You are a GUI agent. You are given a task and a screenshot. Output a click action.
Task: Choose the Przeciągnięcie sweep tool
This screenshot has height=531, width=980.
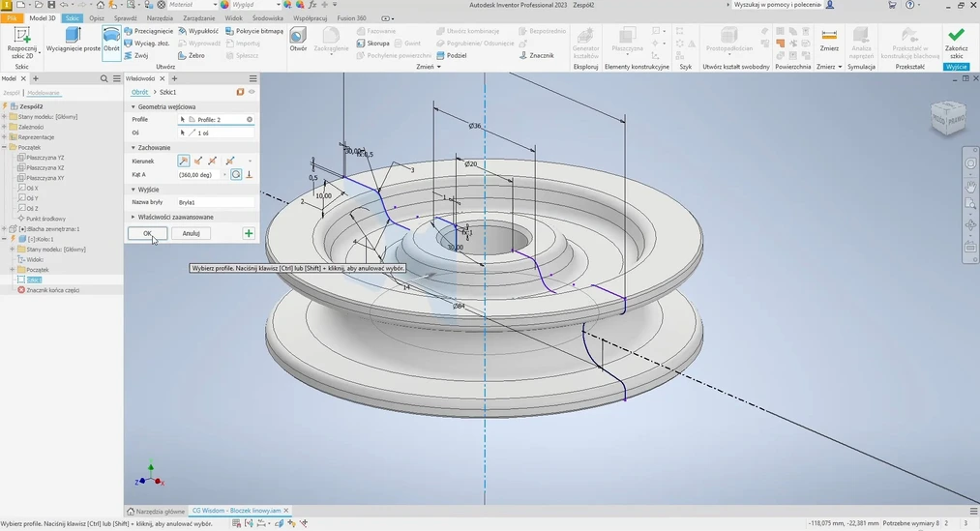coord(149,31)
